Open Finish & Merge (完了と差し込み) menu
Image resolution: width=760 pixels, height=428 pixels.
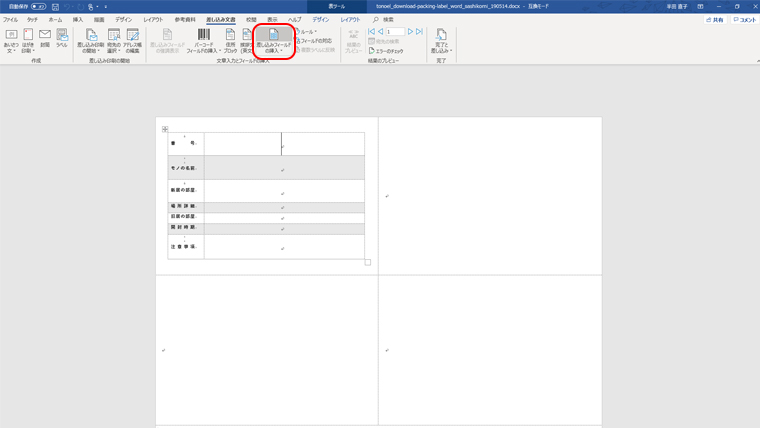442,41
